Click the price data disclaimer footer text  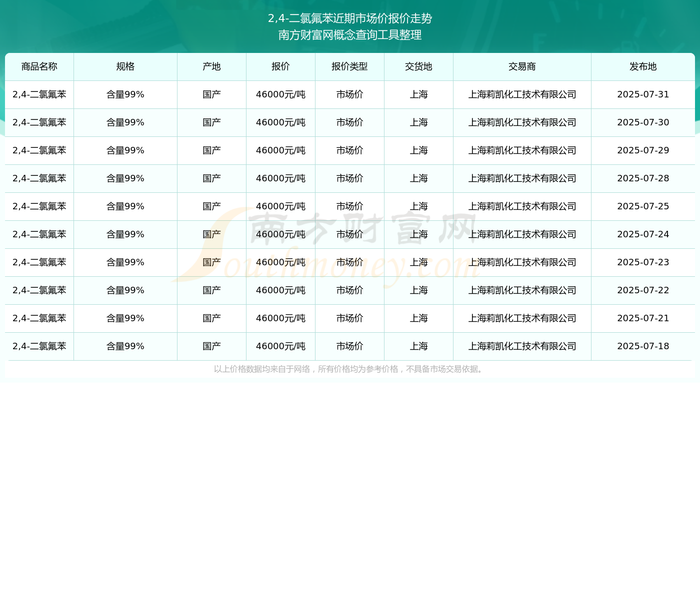pos(349,369)
